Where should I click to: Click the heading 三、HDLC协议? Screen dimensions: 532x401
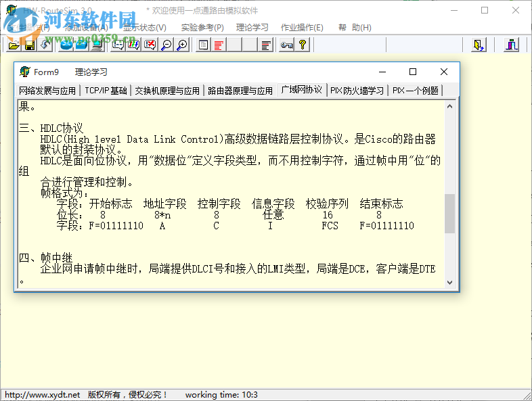point(51,128)
